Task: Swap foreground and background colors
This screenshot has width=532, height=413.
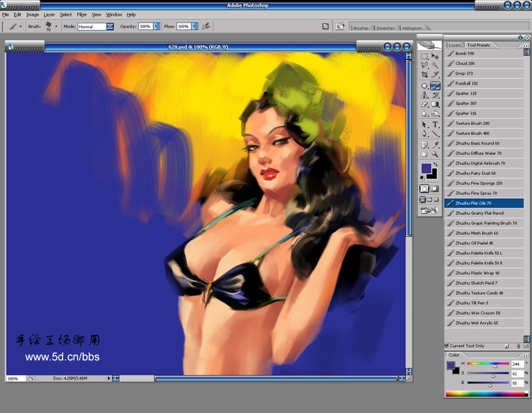Action: point(436,164)
